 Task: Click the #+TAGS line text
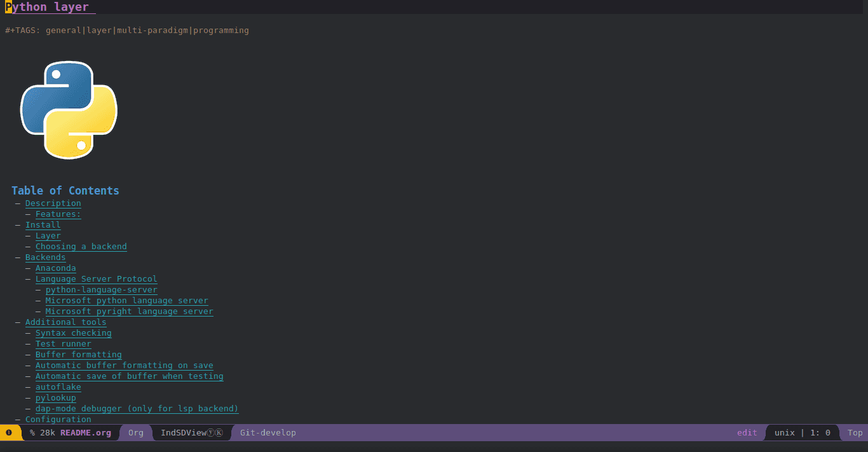127,31
